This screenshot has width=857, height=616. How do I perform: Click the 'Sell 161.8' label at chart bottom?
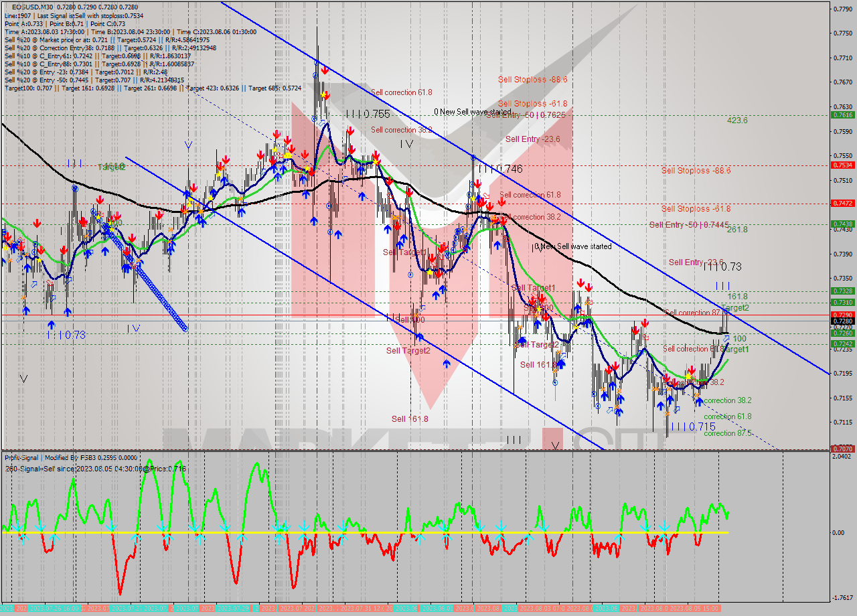(410, 419)
